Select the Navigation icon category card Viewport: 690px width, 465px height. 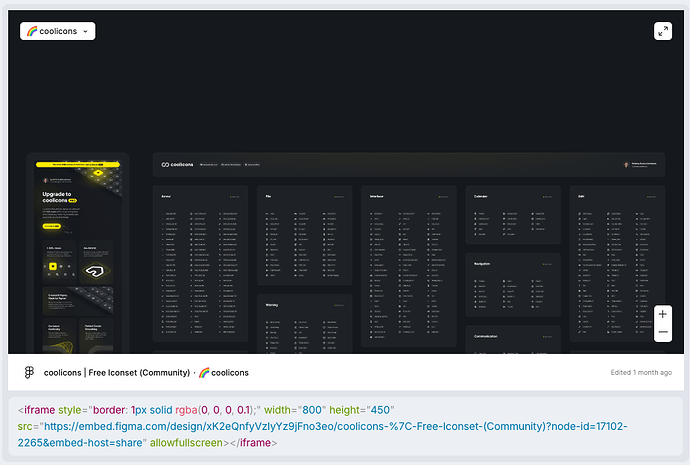(513, 285)
